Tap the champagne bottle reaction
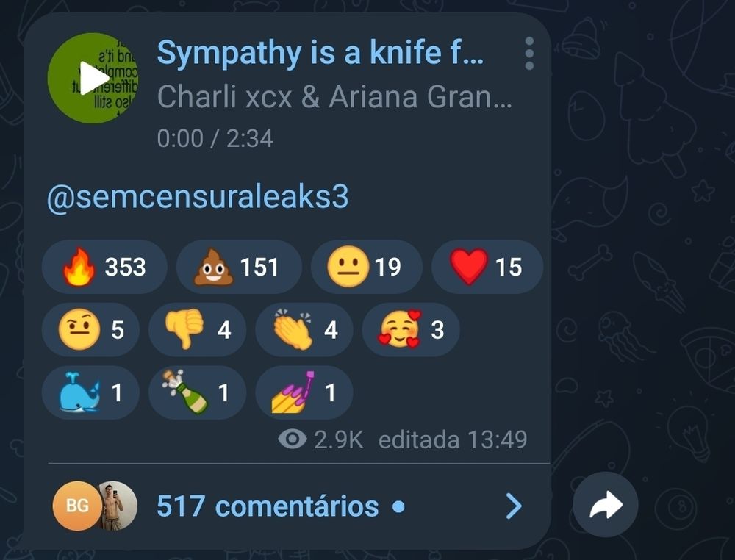 [197, 392]
